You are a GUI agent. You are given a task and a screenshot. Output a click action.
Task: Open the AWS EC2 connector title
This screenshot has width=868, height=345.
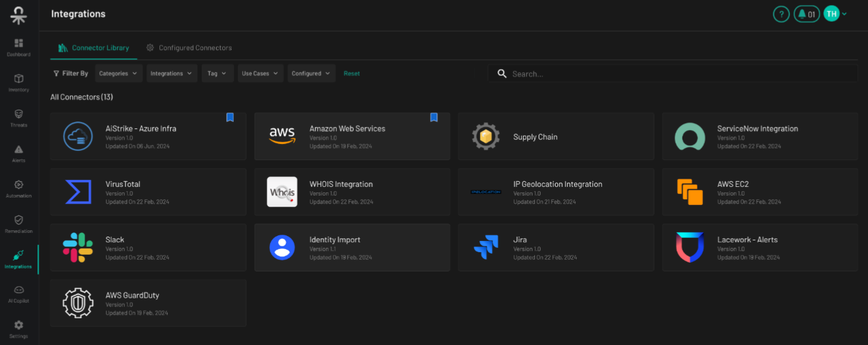click(x=733, y=184)
